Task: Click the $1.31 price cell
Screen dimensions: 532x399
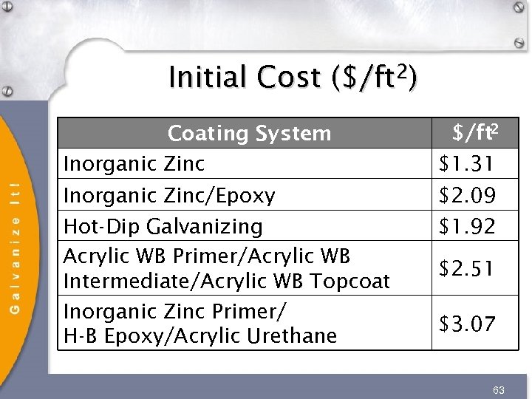Action: 467,163
